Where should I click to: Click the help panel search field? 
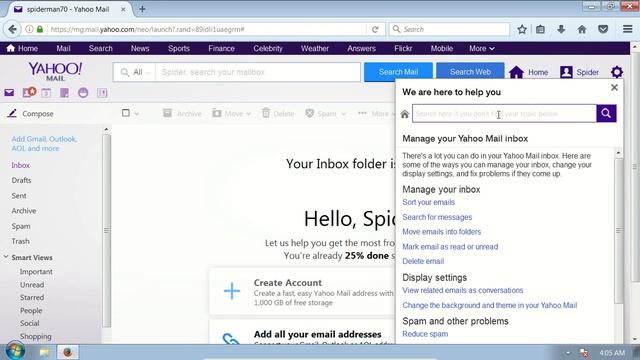[x=504, y=113]
